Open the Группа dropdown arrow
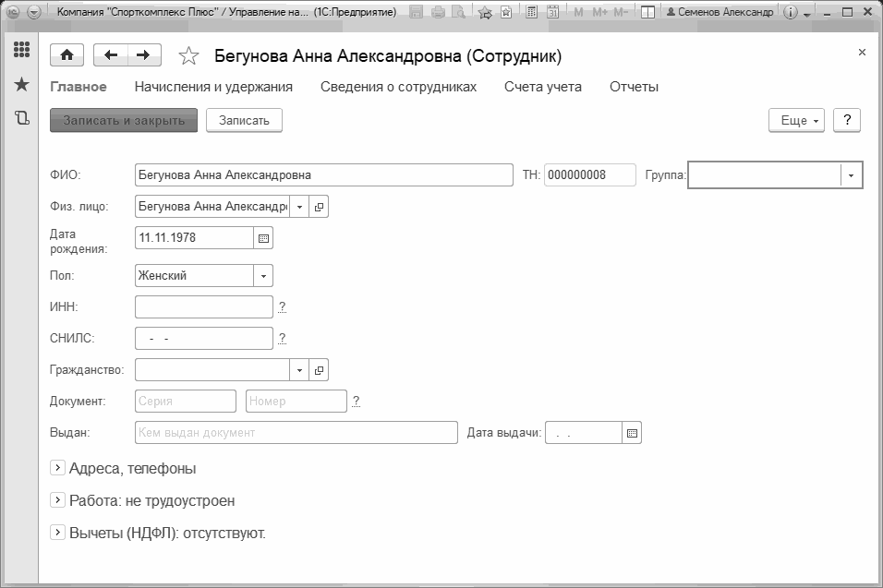 [851, 175]
